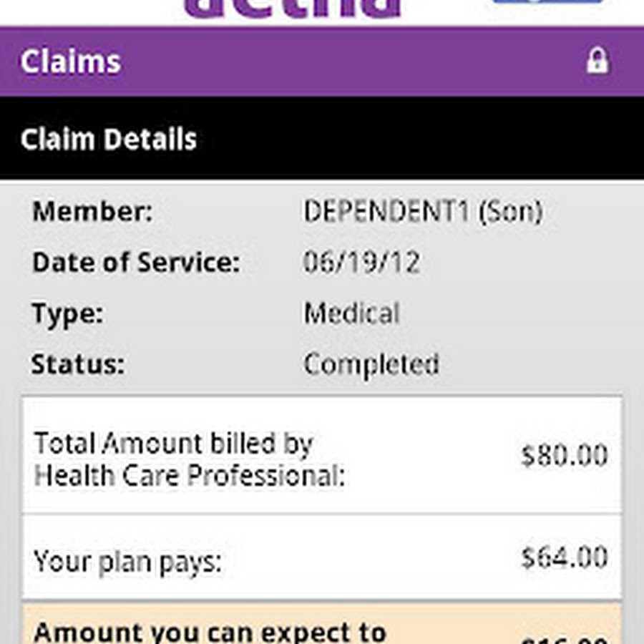Image resolution: width=644 pixels, height=644 pixels.
Task: Select the 06/19/12 service date
Action: pyautogui.click(x=361, y=263)
